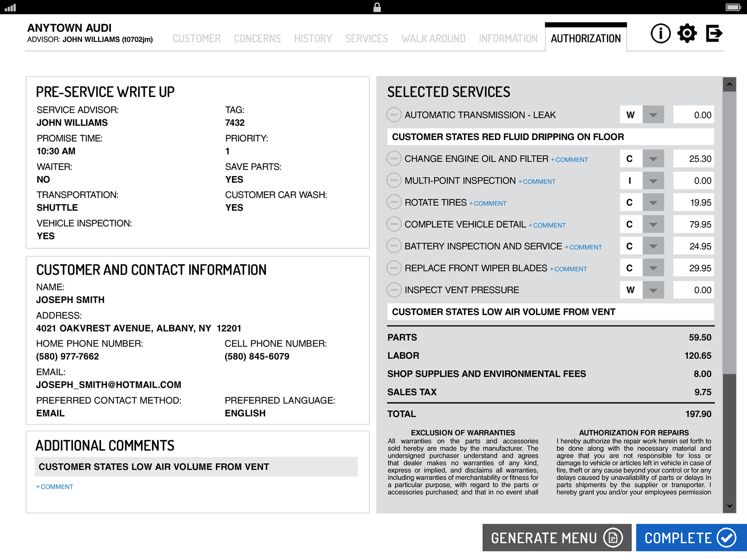
Task: Edit price field for Automatic Transmission - Leak
Action: (693, 115)
